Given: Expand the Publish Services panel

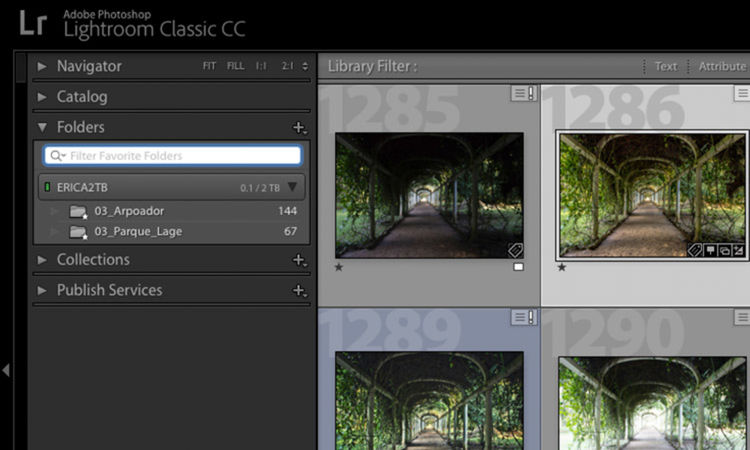Looking at the screenshot, I should pos(42,290).
